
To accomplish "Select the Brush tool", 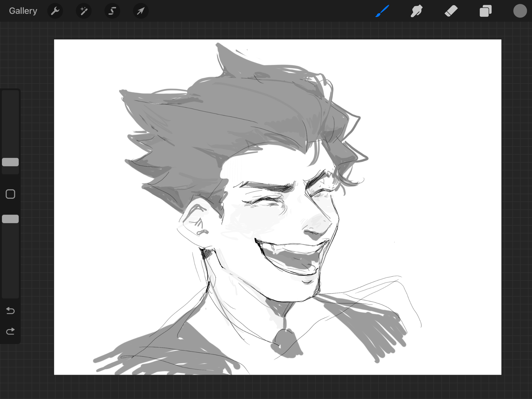I will pos(383,11).
